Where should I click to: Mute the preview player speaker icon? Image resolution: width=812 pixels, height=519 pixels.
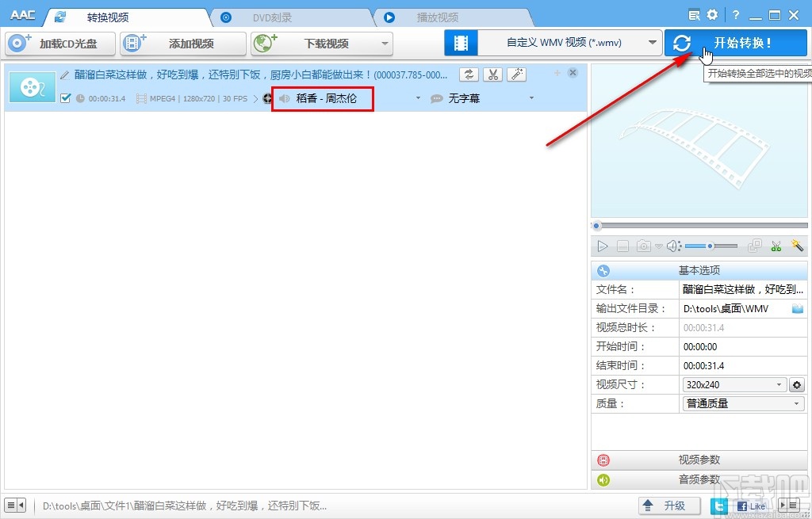[x=671, y=246]
